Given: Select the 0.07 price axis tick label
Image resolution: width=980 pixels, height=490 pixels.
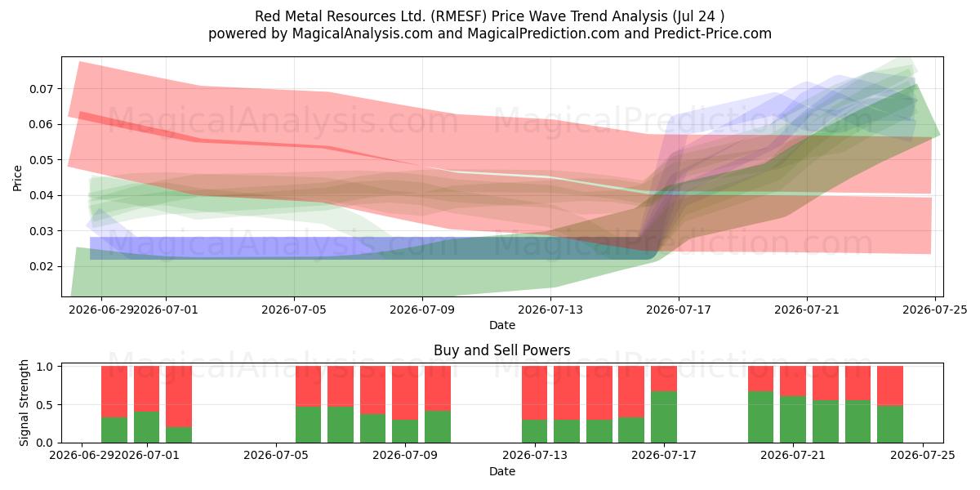Looking at the screenshot, I should (x=42, y=88).
